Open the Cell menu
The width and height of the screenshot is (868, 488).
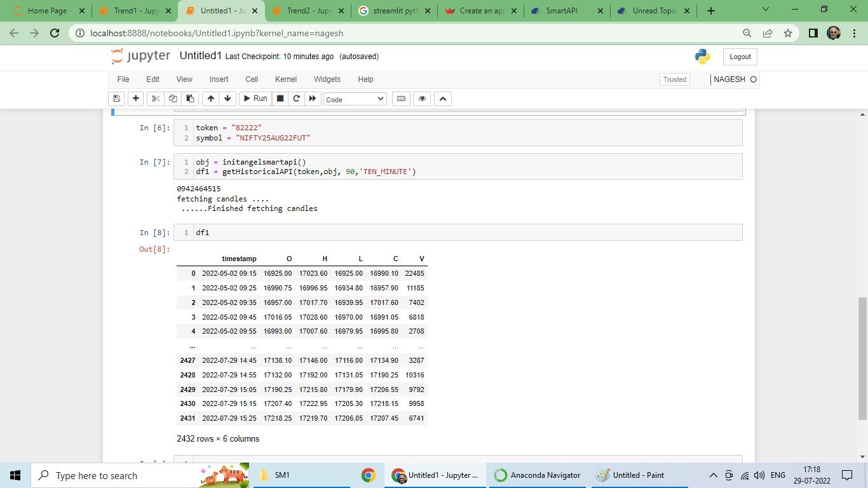click(252, 79)
